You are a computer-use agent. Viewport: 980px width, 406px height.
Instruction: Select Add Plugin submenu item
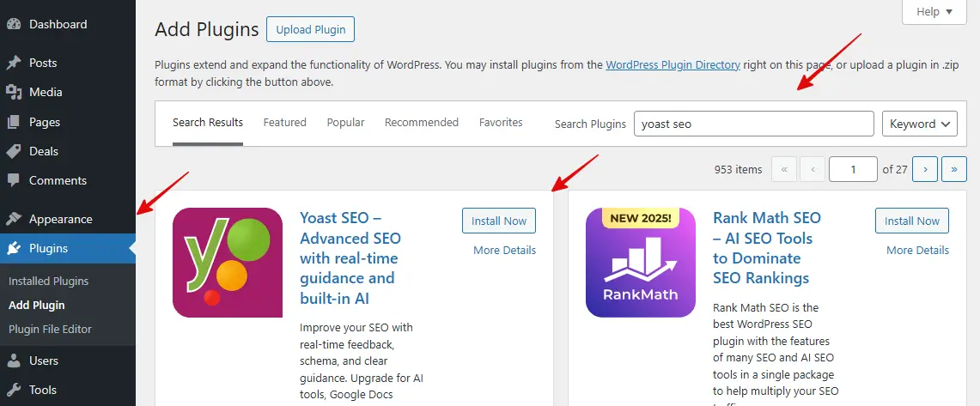pos(37,306)
